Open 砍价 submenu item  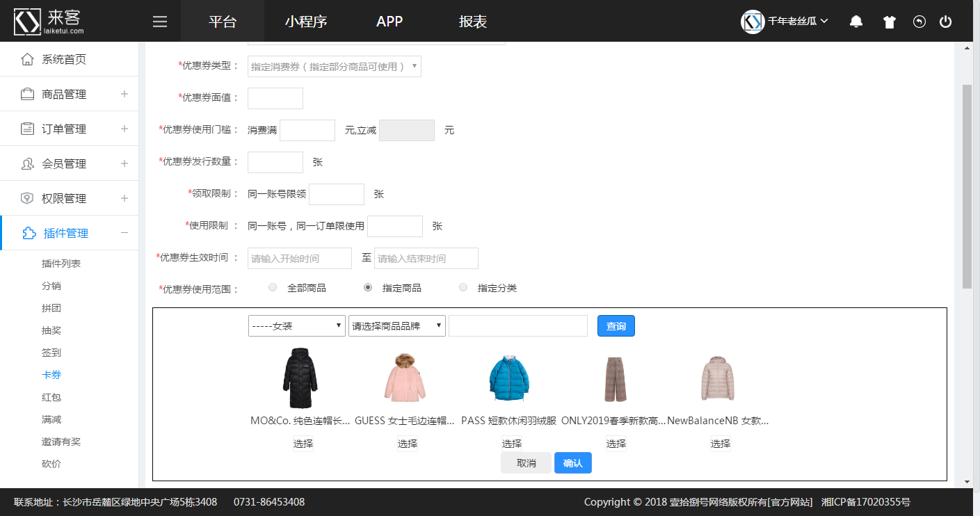(x=51, y=464)
